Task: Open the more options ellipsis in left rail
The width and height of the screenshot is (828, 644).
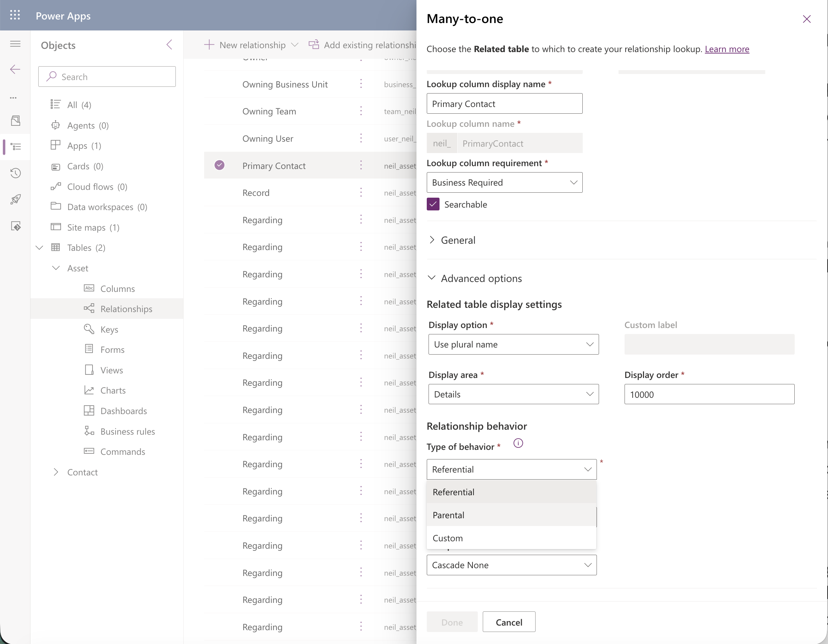Action: pos(14,98)
